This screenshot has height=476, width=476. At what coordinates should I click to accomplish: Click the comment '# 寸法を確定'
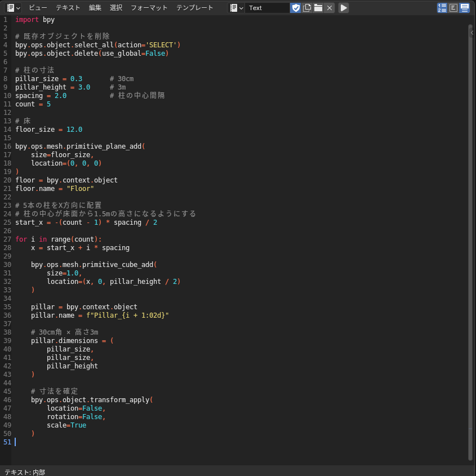(54, 392)
